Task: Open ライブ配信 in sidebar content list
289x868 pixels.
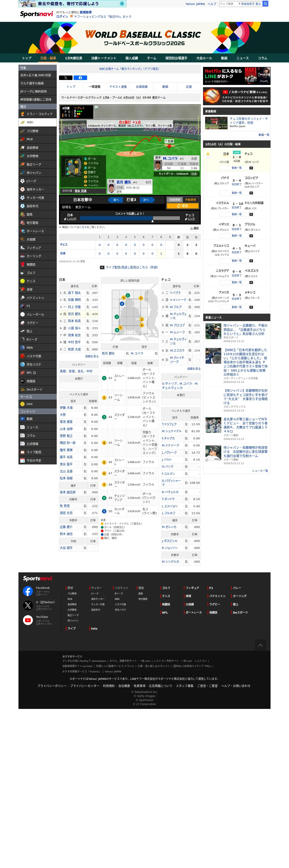Action: [37, 452]
